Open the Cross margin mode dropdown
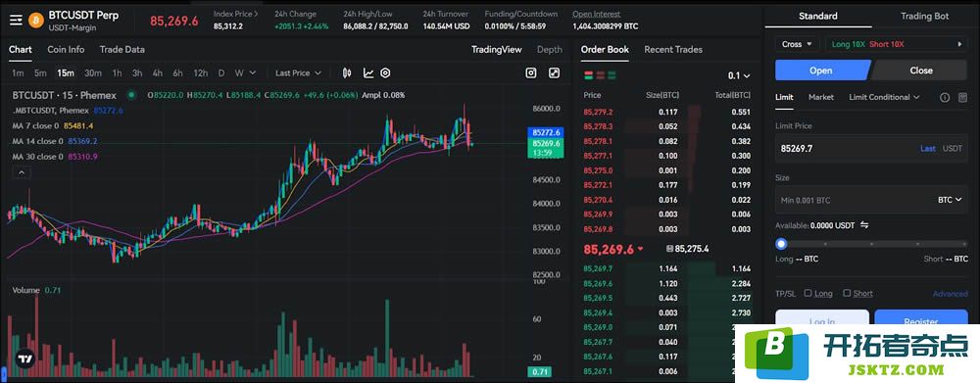 click(x=796, y=44)
